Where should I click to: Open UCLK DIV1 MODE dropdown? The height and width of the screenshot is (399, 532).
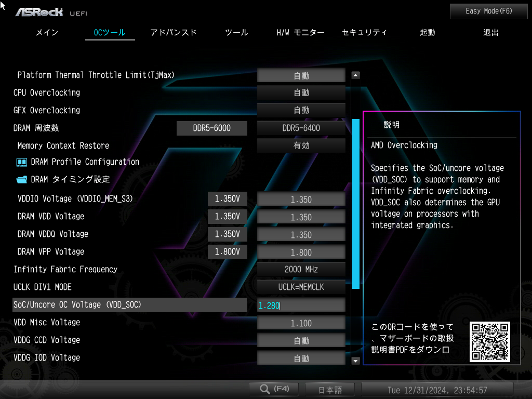tap(301, 287)
